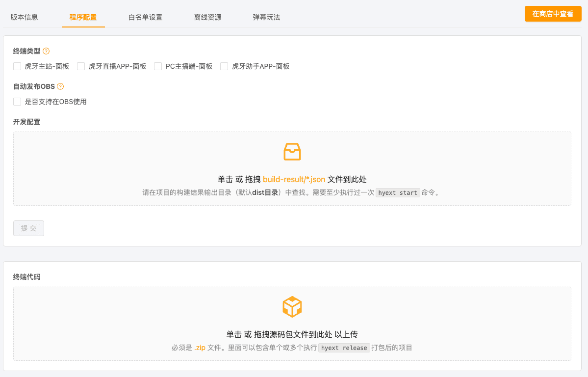Open the 离线资源 tab
Image resolution: width=588 pixels, height=377 pixels.
[x=207, y=17]
